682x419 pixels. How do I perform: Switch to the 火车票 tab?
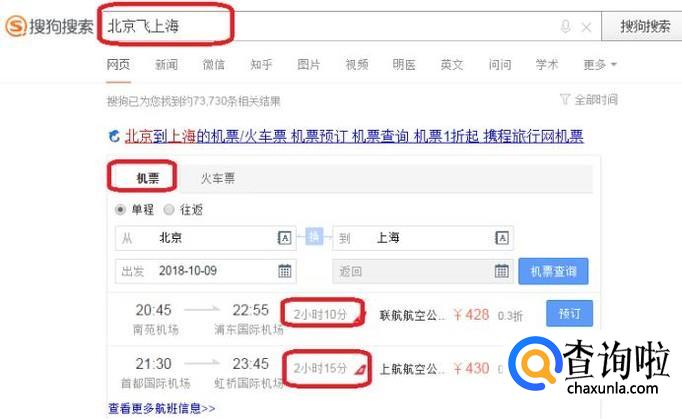coord(217,178)
